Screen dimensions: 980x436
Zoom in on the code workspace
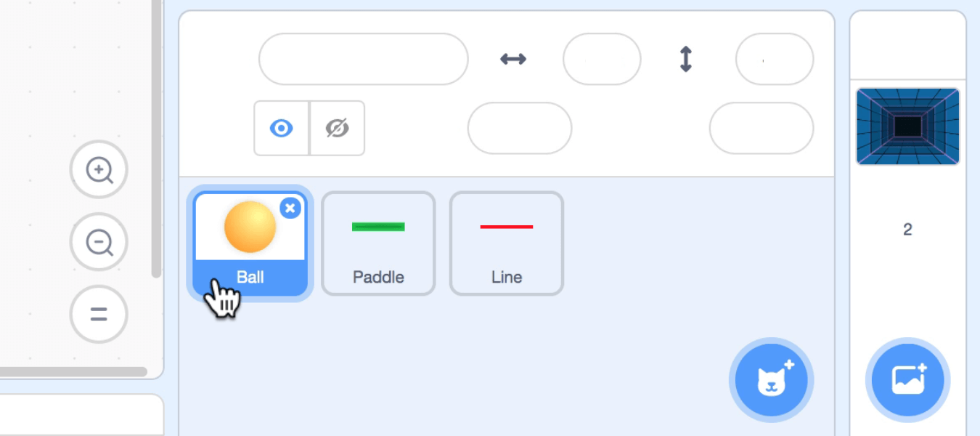coord(99,170)
